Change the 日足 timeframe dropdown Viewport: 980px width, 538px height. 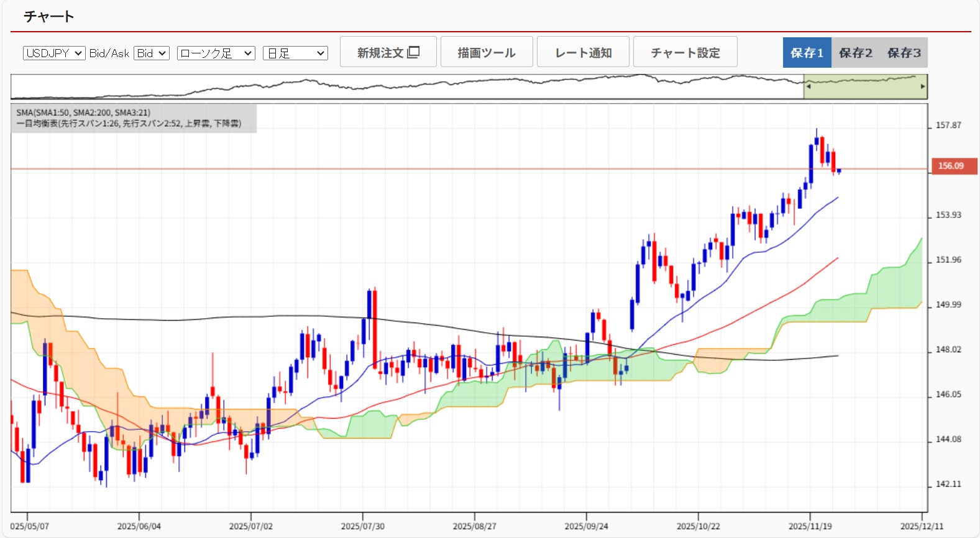(x=295, y=53)
